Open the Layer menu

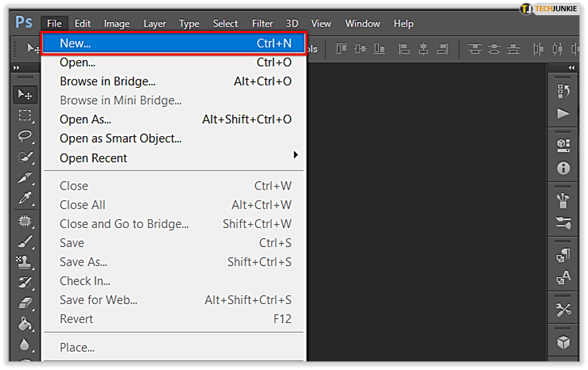[x=154, y=24]
